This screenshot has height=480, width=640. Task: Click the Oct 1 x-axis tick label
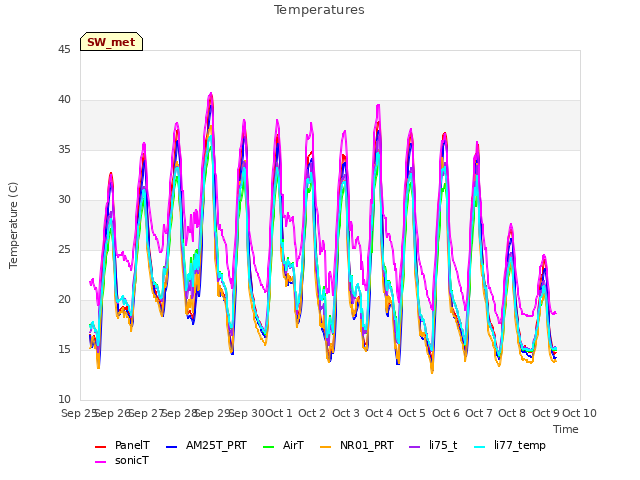pyautogui.click(x=279, y=413)
